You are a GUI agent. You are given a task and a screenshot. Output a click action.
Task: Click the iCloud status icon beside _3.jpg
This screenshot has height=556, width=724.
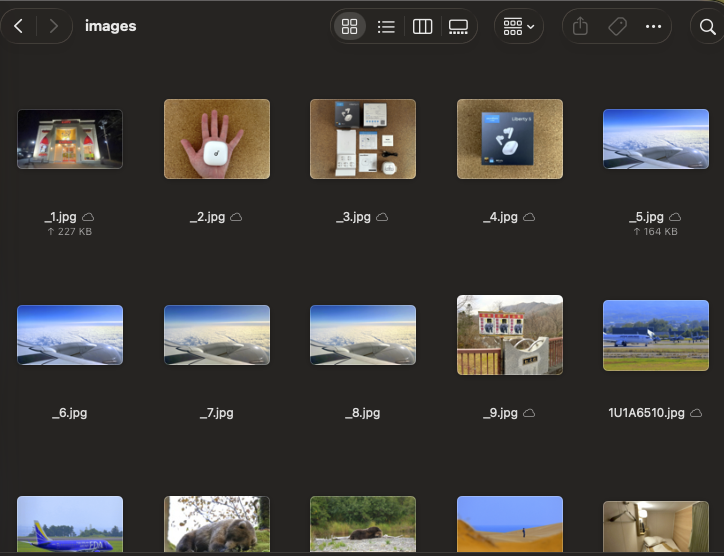coord(382,217)
